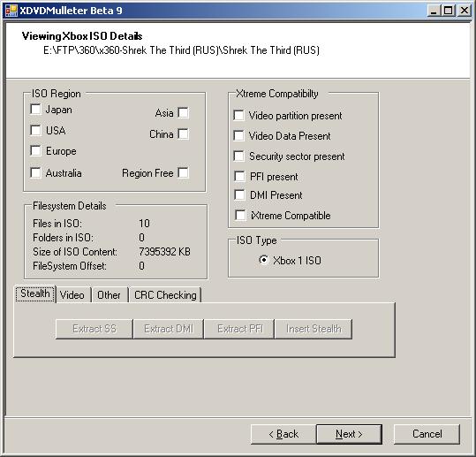Check the USA region box
The image size is (476, 457).
click(x=36, y=130)
